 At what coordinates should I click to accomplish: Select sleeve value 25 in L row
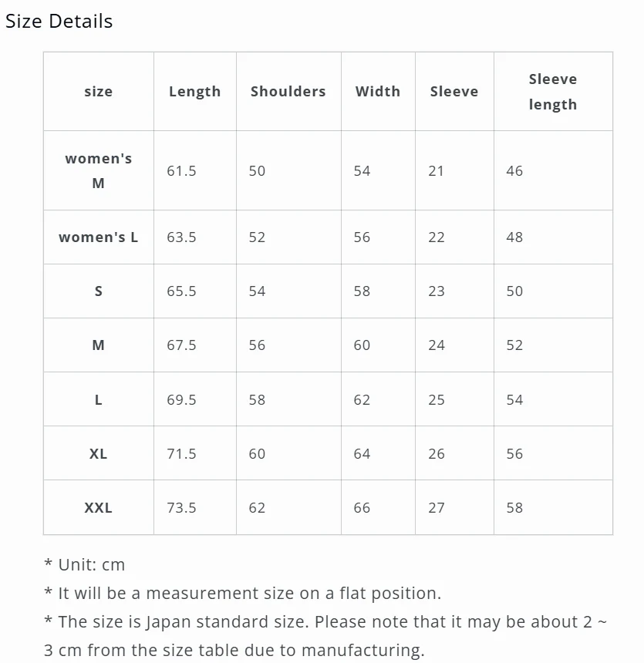[437, 400]
